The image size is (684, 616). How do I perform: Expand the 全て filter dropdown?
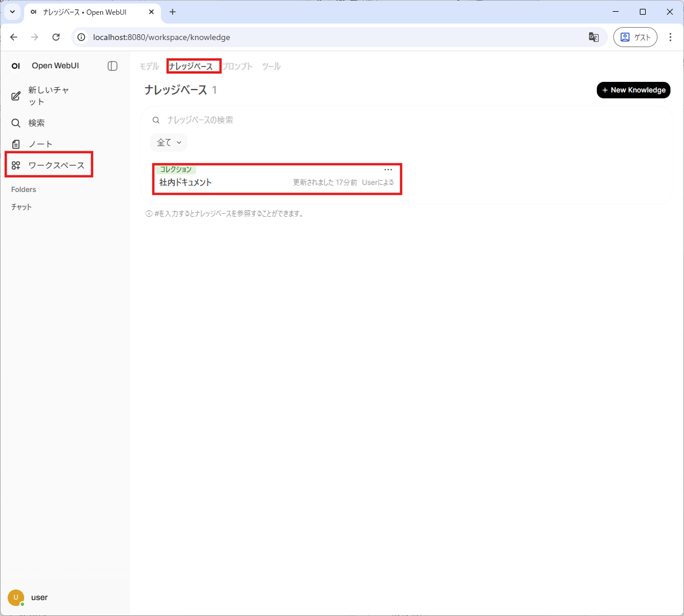click(x=168, y=143)
